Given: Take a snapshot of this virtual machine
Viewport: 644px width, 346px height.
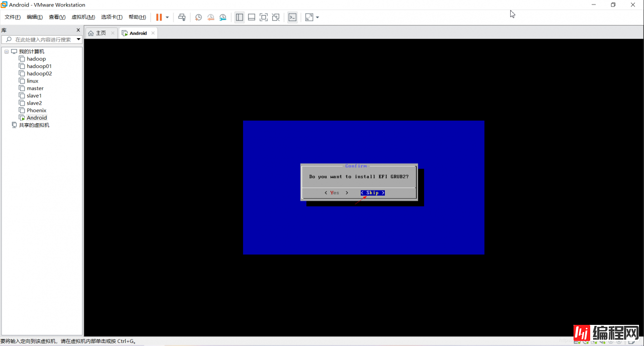Looking at the screenshot, I should coord(199,17).
